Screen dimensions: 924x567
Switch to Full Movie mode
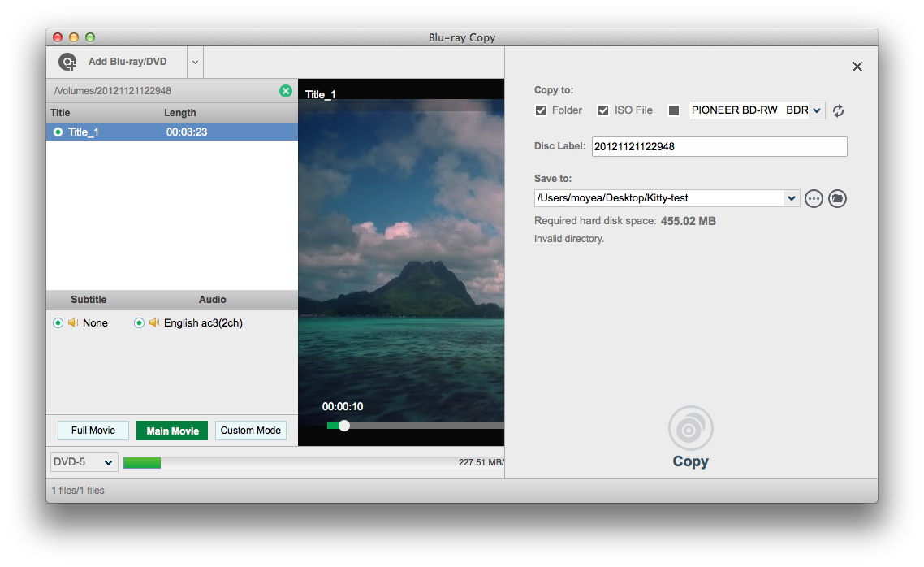(x=93, y=431)
